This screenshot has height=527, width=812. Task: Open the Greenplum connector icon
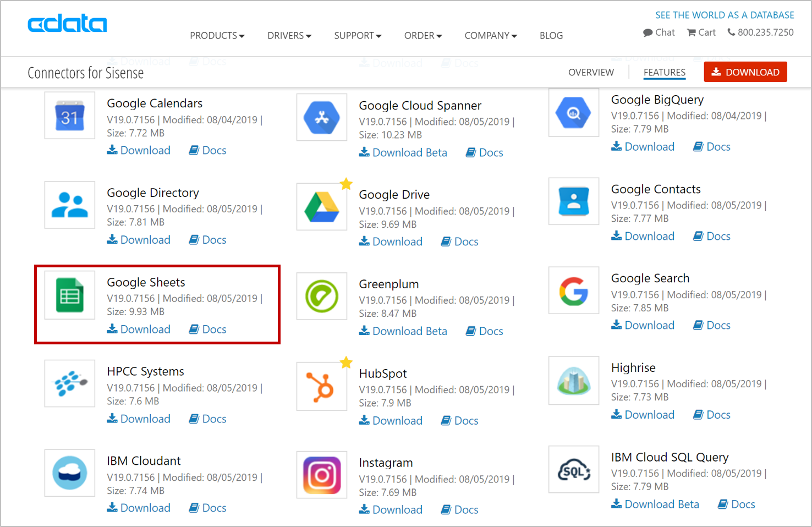pyautogui.click(x=322, y=296)
